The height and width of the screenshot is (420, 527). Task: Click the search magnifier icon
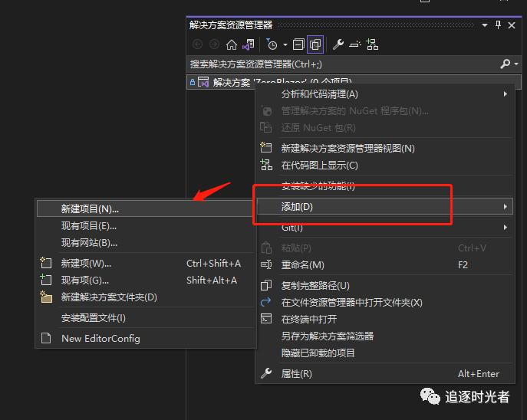pos(504,64)
